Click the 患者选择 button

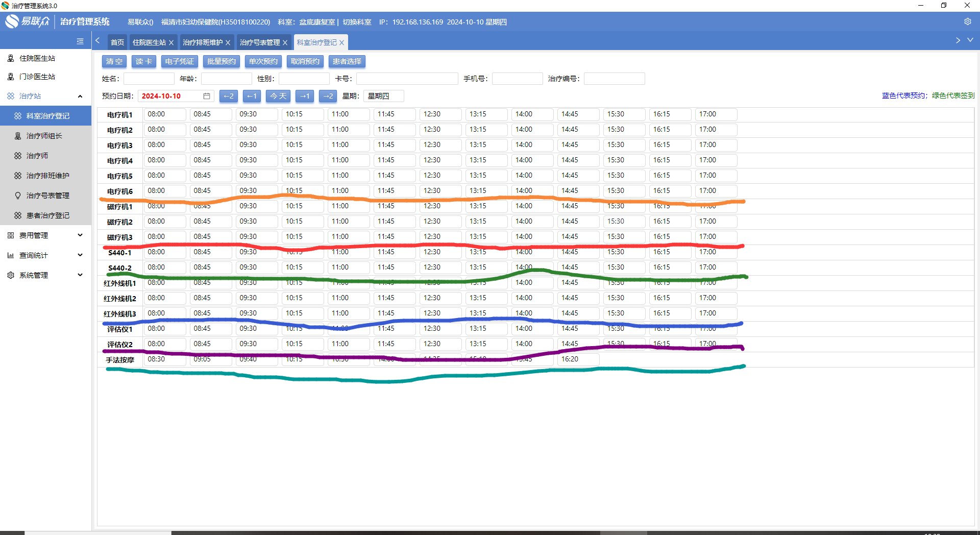click(347, 61)
